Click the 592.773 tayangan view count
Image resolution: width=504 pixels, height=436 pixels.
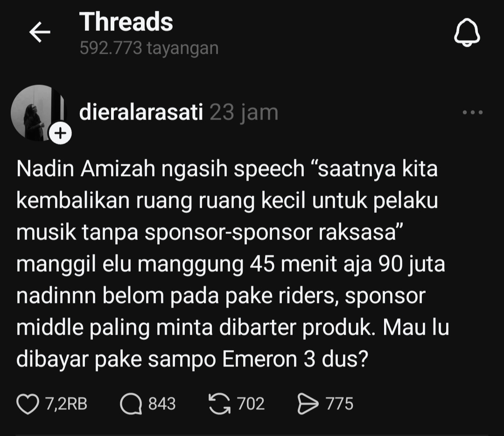[x=149, y=48]
